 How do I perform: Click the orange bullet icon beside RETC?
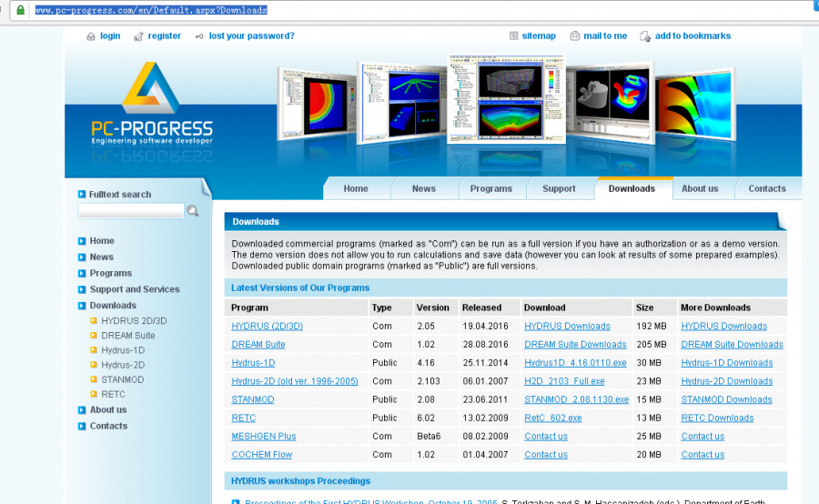[x=94, y=394]
